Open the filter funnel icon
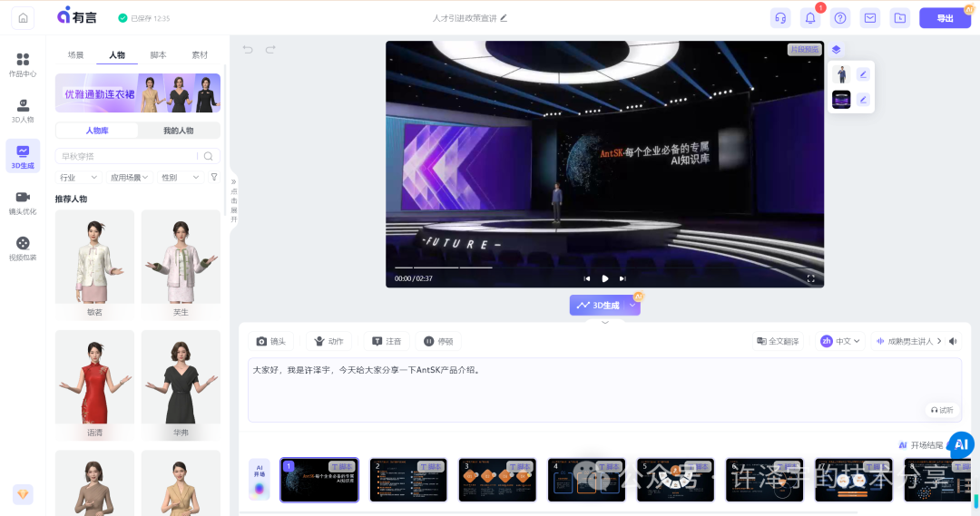Screen dimensions: 980x516 (214, 178)
